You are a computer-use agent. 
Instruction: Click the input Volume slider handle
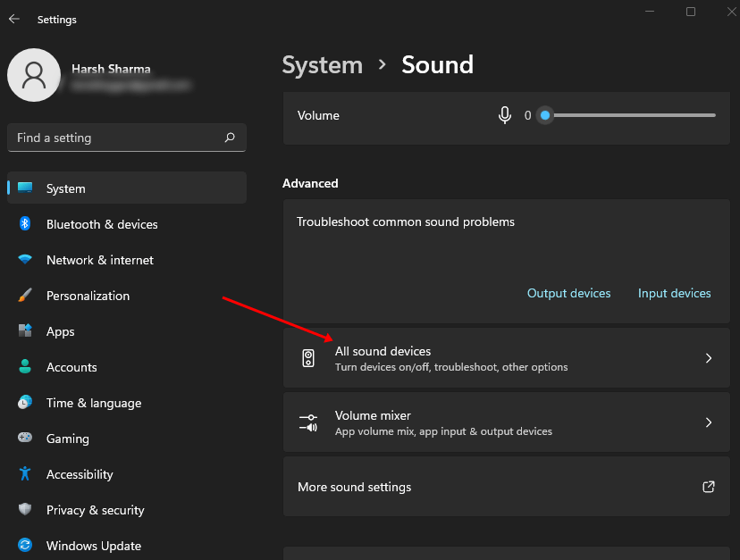pos(545,115)
